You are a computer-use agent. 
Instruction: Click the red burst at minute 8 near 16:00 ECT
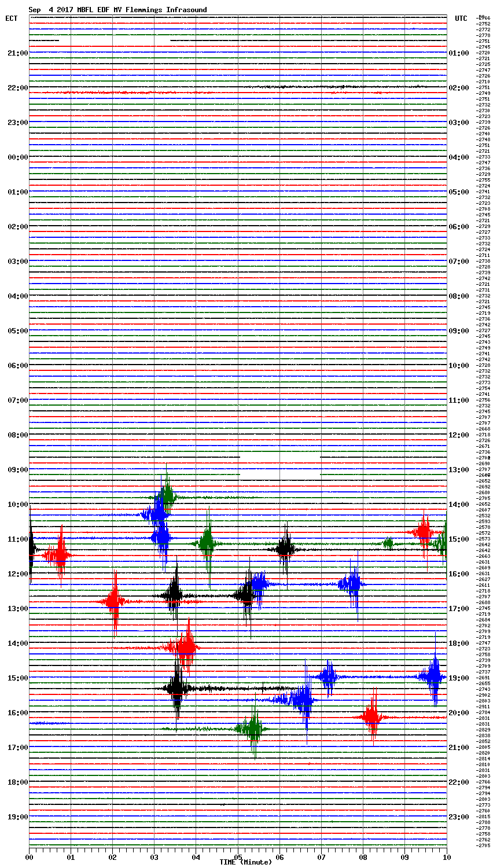pos(372,717)
